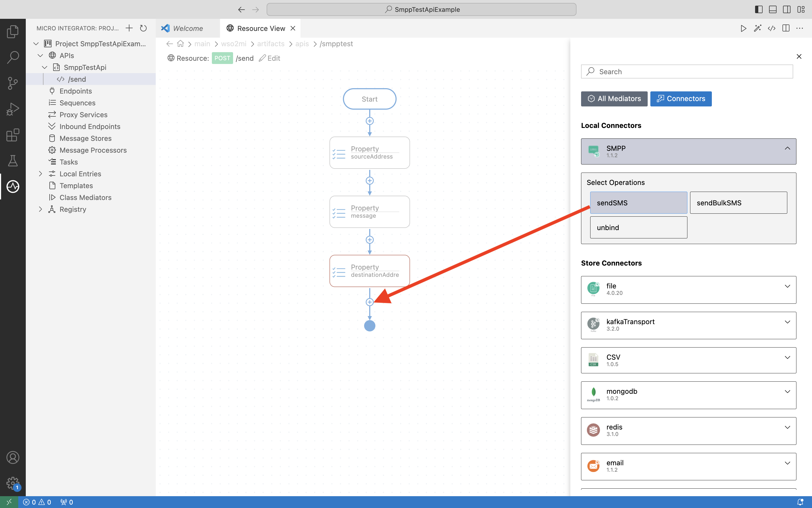
Task: Switch to the Welcome tab
Action: click(x=188, y=28)
